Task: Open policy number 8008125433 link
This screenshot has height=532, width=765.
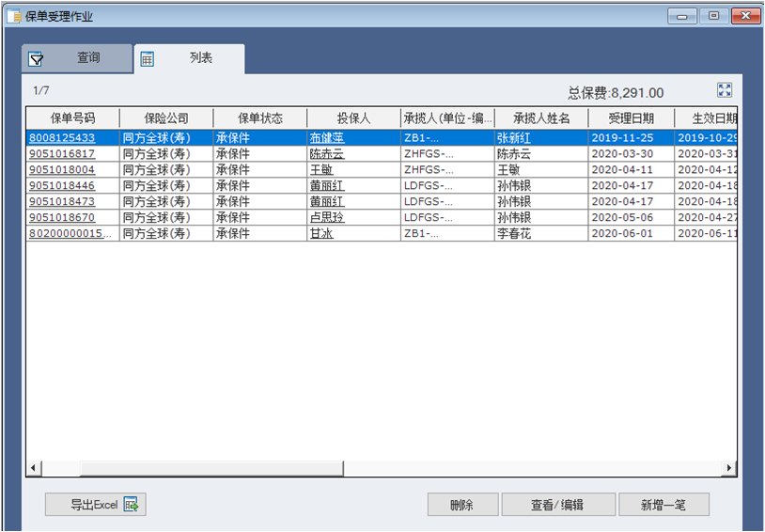Action: [62, 138]
